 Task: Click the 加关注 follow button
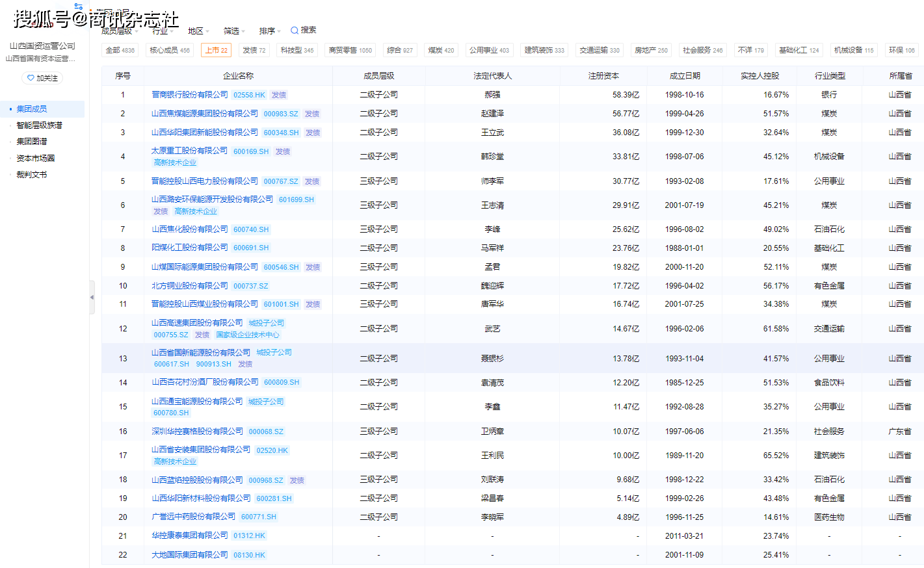click(x=42, y=78)
